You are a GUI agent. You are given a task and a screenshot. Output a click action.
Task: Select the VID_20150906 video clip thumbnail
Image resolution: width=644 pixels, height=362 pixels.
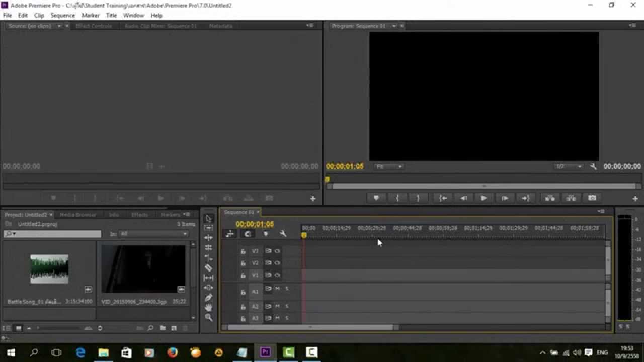[143, 268]
